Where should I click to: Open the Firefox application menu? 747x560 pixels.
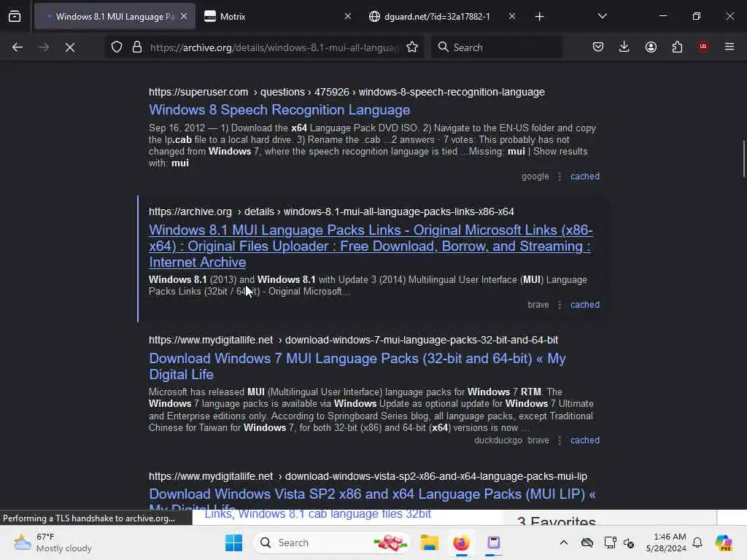click(x=729, y=47)
